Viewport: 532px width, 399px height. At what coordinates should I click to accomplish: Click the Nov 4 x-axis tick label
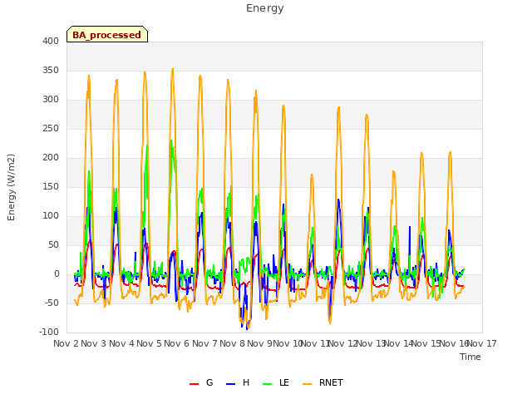tap(121, 343)
